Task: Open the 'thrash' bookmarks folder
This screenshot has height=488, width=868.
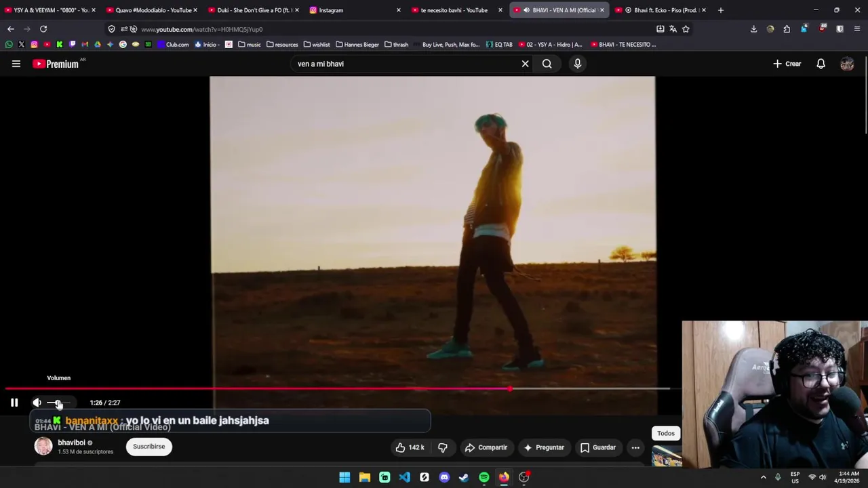Action: click(x=396, y=45)
